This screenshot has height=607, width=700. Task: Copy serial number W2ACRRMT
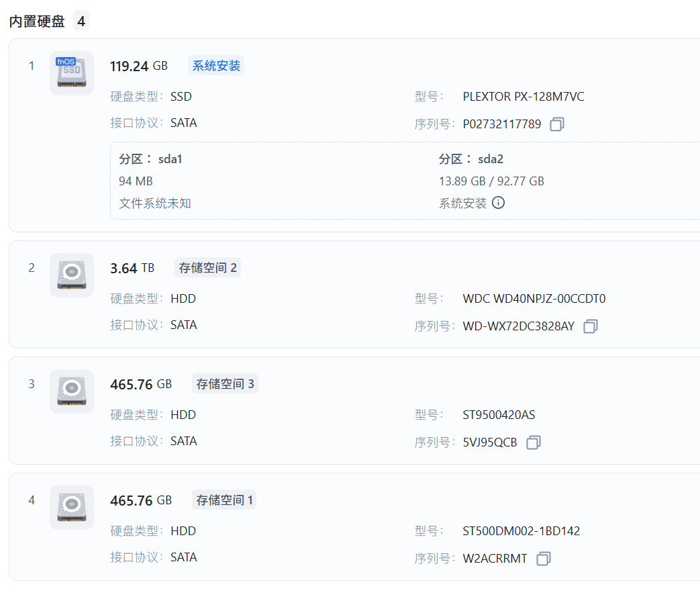544,558
